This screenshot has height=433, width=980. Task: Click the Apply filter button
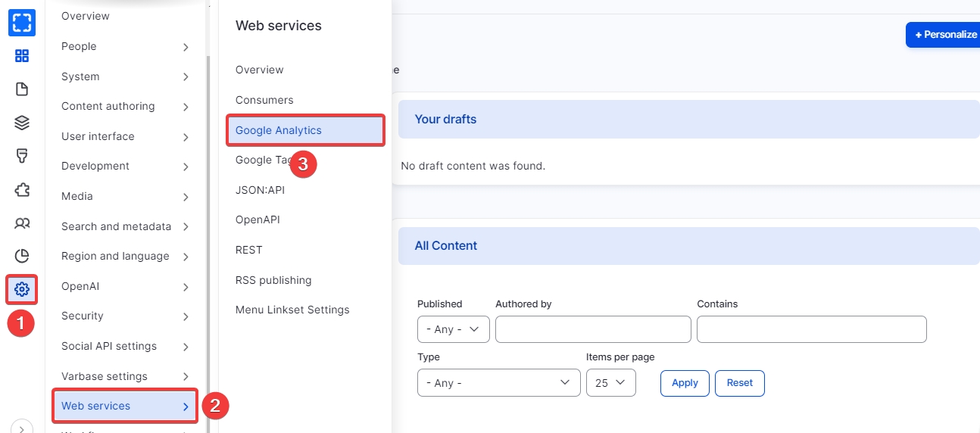pos(685,383)
